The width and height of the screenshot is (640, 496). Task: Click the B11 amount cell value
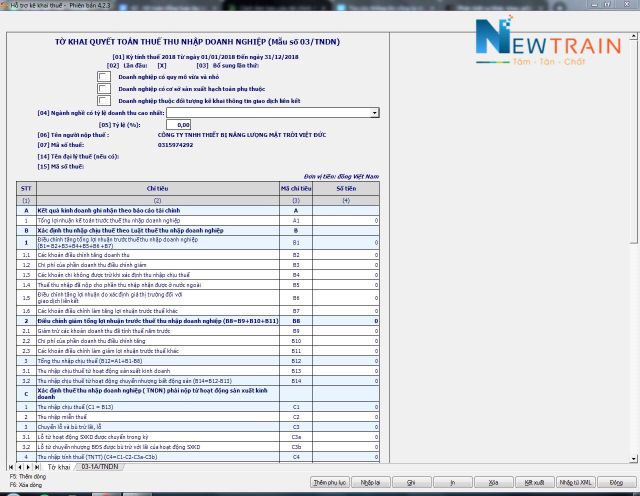pyautogui.click(x=346, y=351)
